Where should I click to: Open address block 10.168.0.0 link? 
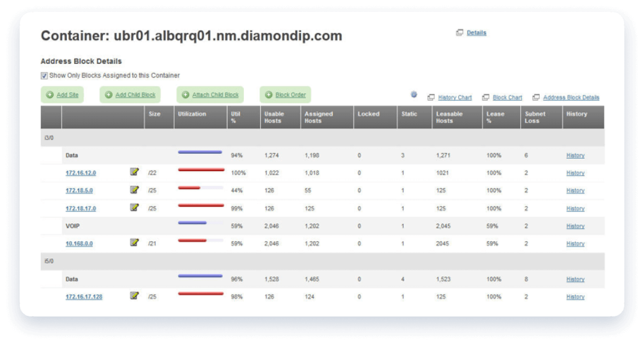coord(79,244)
